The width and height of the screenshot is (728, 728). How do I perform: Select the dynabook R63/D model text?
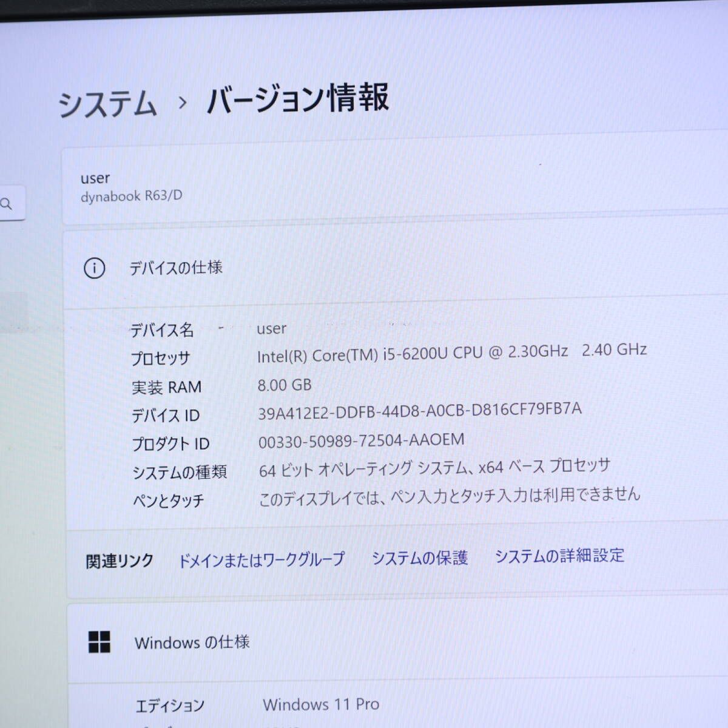pyautogui.click(x=132, y=196)
